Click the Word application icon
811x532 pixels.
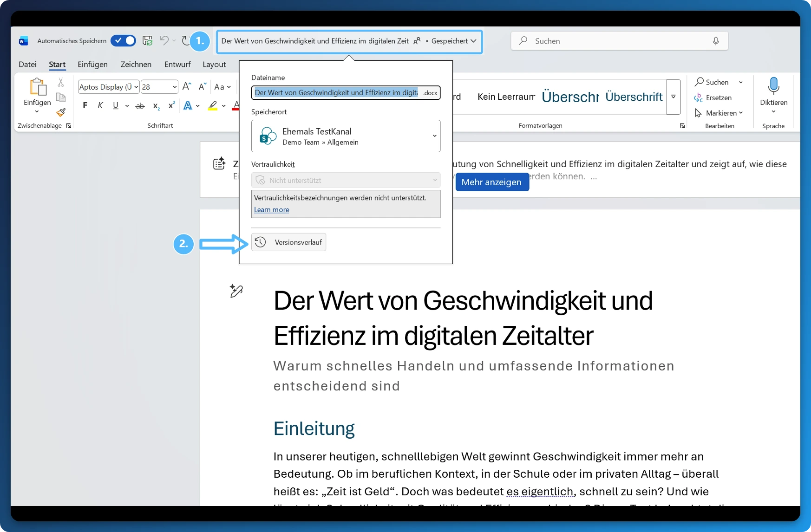click(x=23, y=41)
